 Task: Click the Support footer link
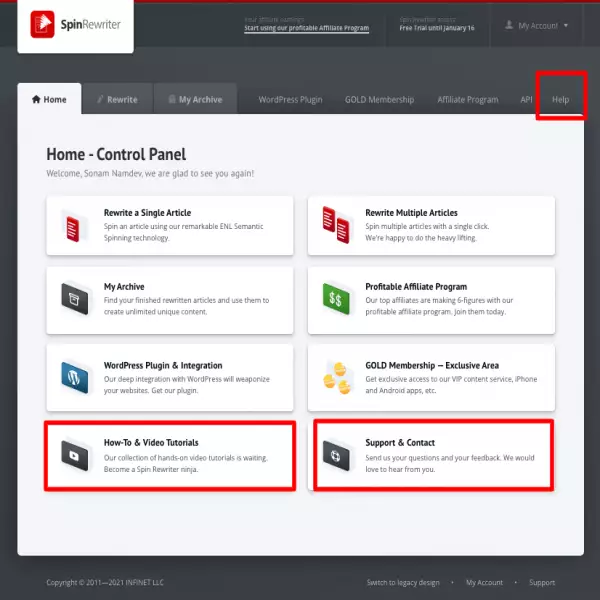(x=542, y=582)
